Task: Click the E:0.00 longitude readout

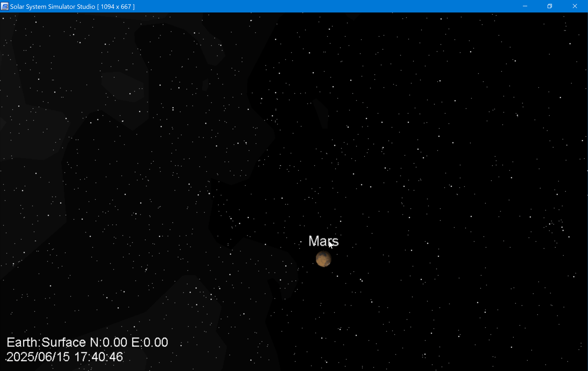Action: 150,342
